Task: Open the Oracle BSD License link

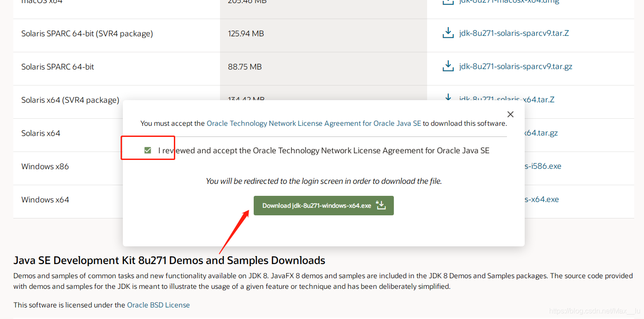Action: click(158, 305)
